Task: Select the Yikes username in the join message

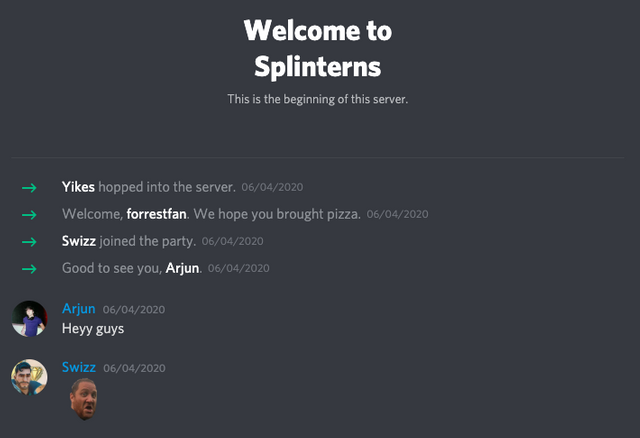Action: point(78,187)
